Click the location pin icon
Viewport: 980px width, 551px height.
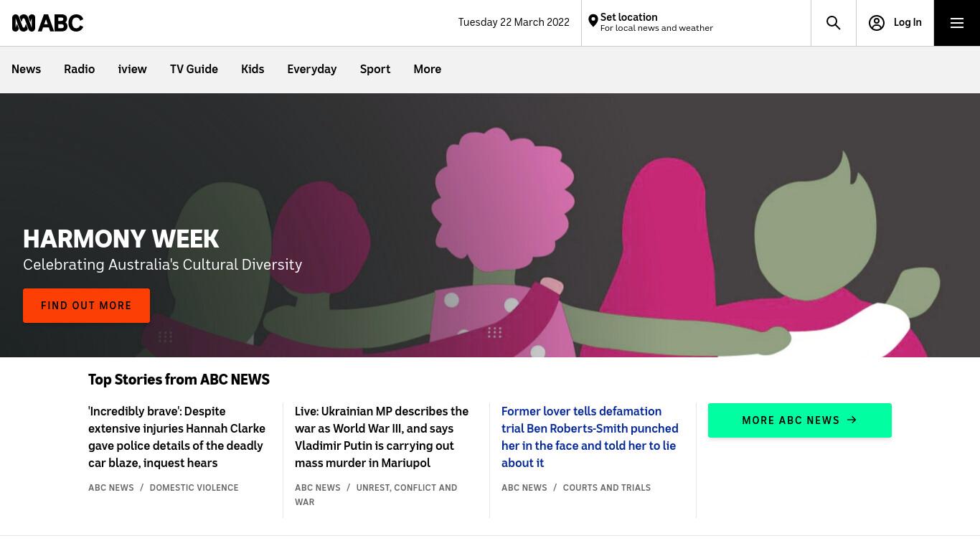593,22
